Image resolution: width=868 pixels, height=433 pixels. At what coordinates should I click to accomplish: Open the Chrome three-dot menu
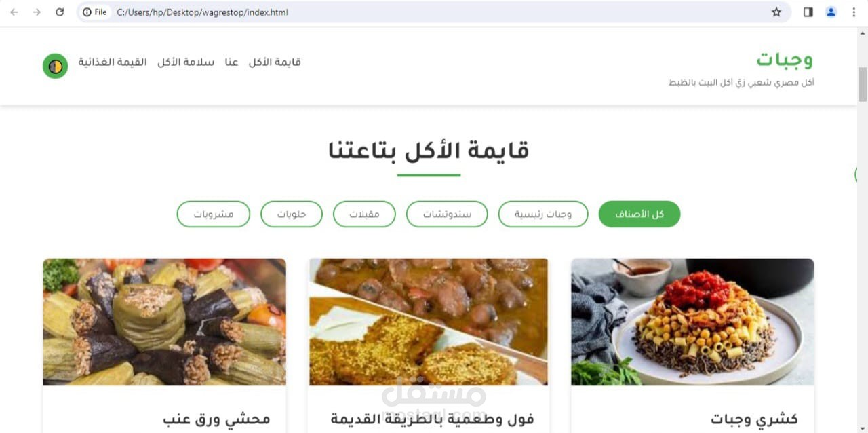854,12
